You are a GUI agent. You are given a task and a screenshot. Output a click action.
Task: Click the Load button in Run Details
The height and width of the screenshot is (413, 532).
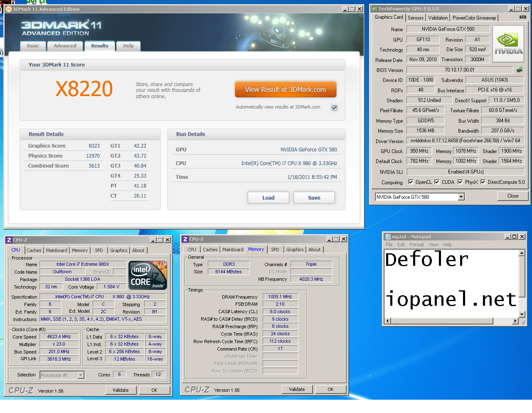click(268, 198)
